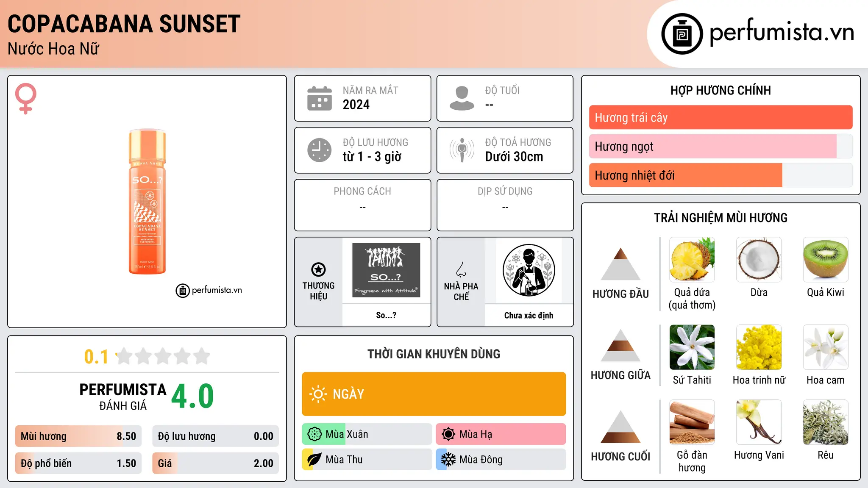Click the Nước Hoa Nữ subtitle

[53, 49]
